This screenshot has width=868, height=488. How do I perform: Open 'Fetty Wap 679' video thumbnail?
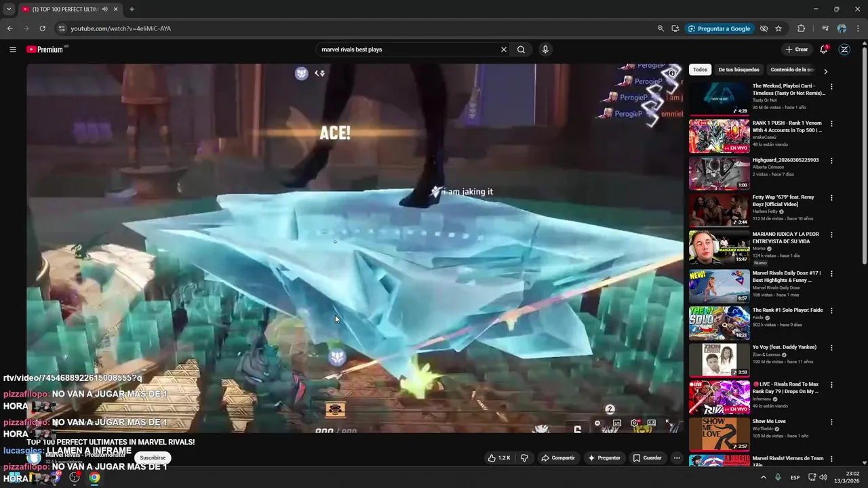[719, 210]
